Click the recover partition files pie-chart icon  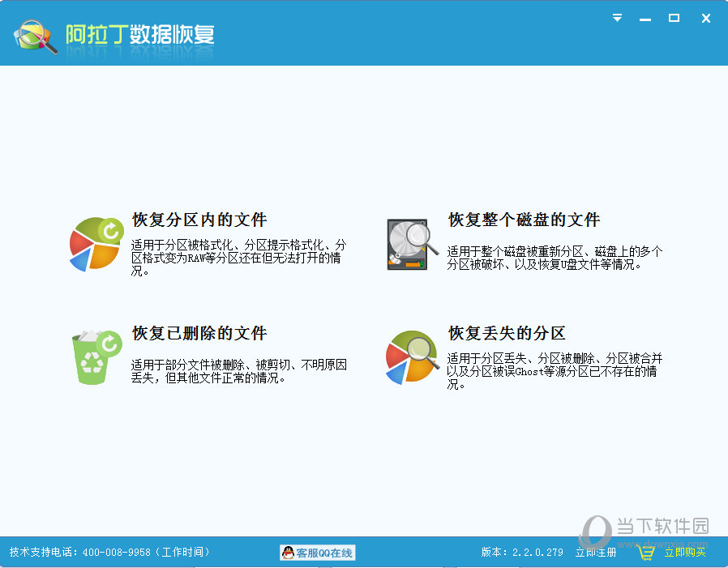[x=96, y=244]
